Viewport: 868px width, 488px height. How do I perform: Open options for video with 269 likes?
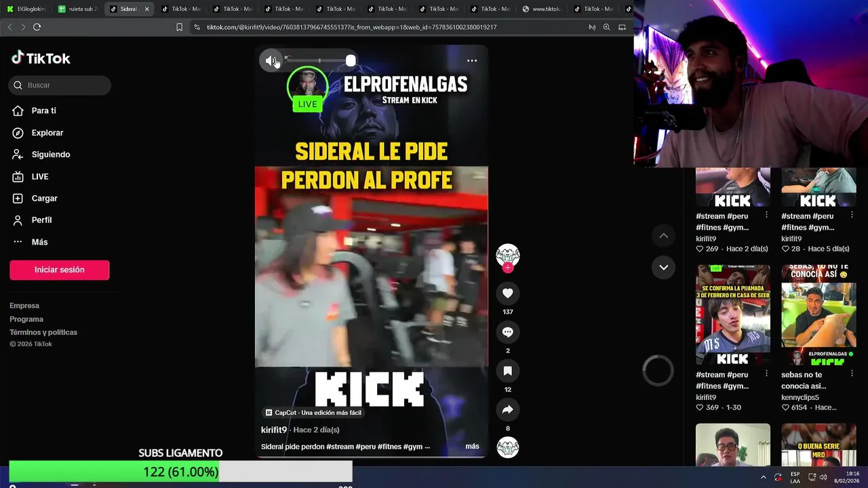[x=766, y=215]
